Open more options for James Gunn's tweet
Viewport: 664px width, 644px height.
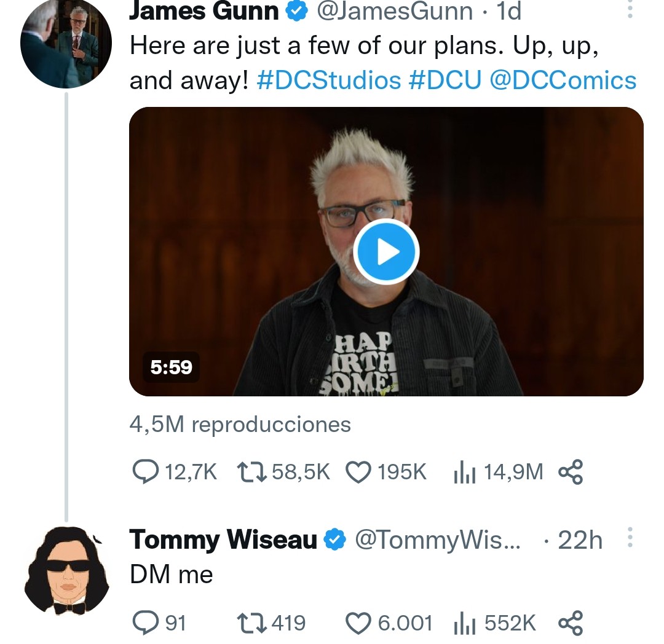click(630, 9)
